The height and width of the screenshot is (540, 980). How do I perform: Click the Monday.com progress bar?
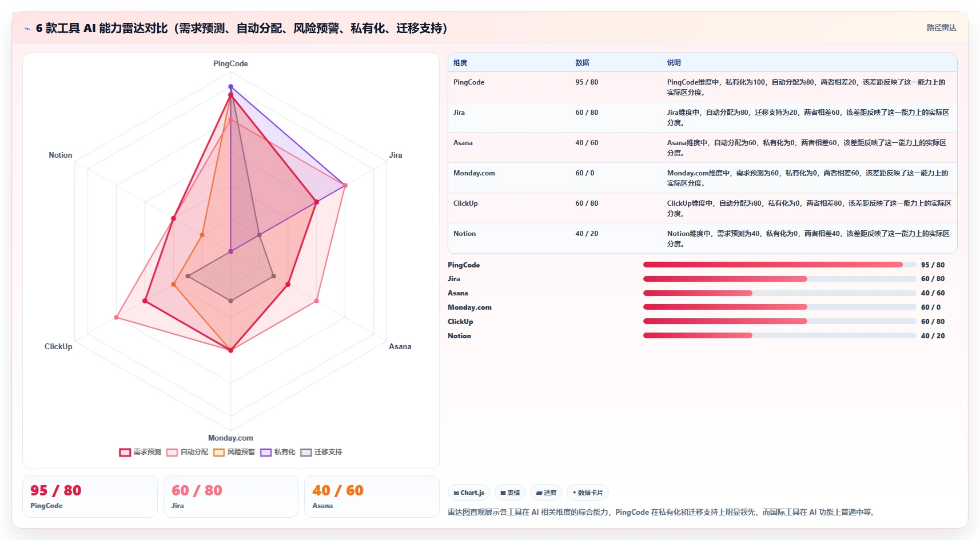(780, 307)
